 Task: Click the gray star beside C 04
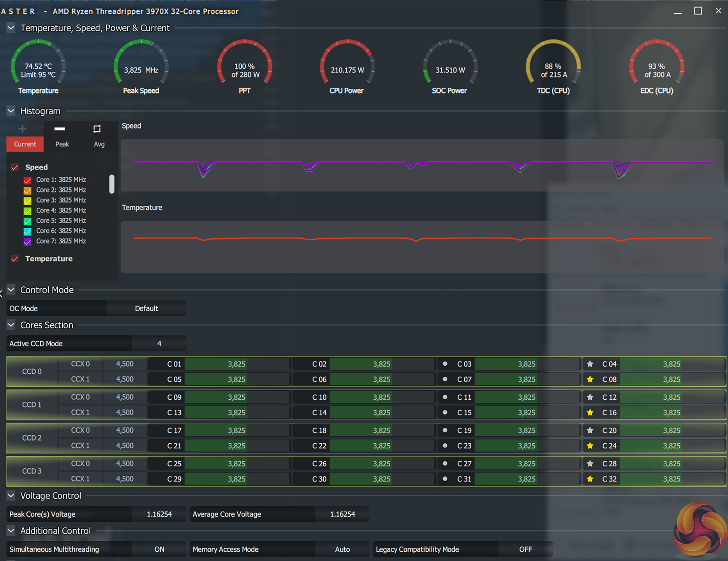[590, 364]
